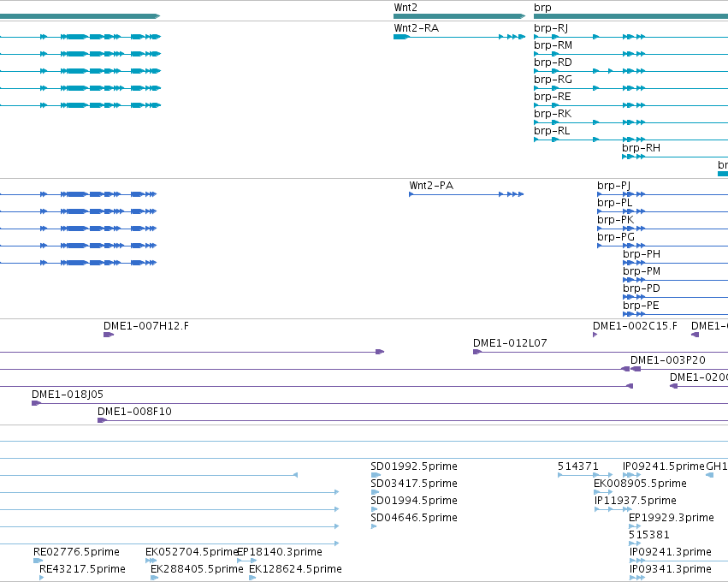The height and width of the screenshot is (582, 728).
Task: Click the SD01994.5prime EST label
Action: (x=414, y=501)
